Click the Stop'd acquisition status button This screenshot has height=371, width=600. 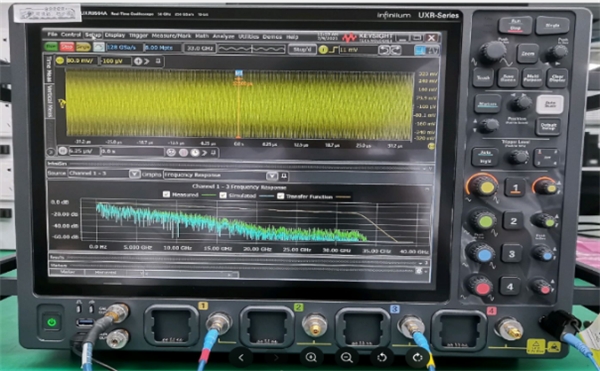pyautogui.click(x=302, y=49)
